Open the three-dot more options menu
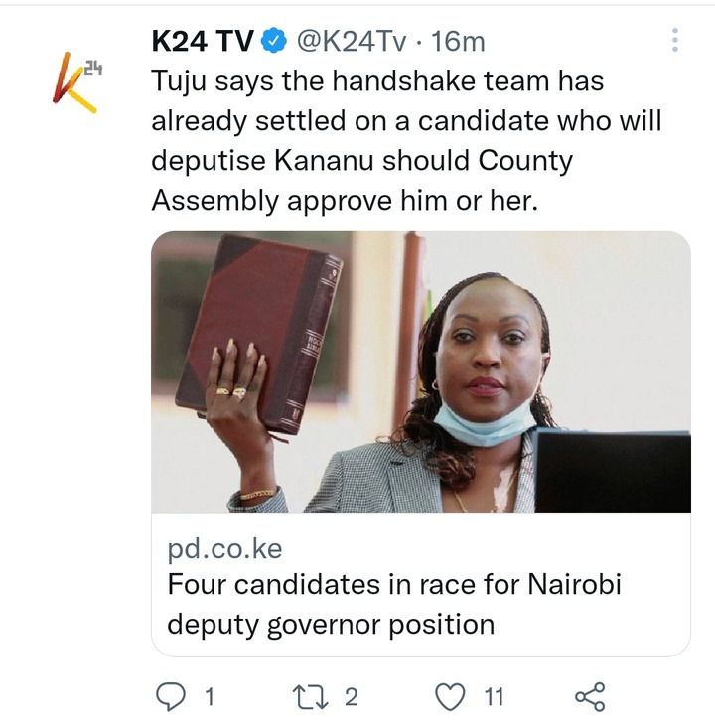 pos(675,40)
